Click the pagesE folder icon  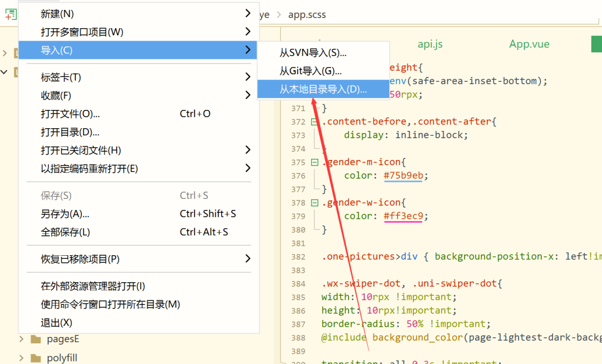pos(36,339)
